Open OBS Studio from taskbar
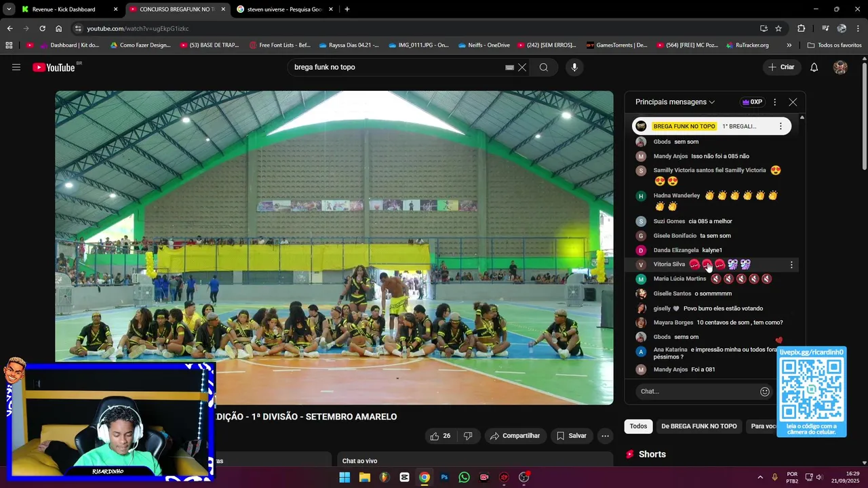The image size is (868, 488). [524, 477]
